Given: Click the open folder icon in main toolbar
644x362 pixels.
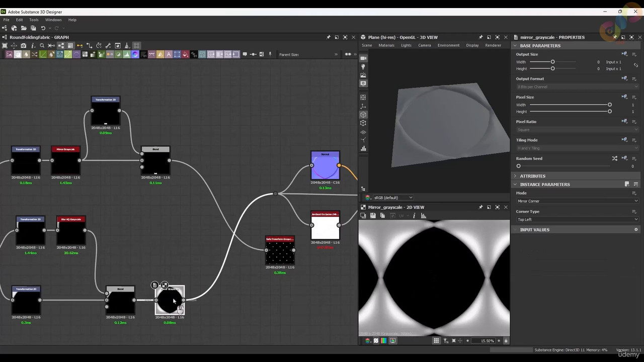Looking at the screenshot, I should (24, 28).
